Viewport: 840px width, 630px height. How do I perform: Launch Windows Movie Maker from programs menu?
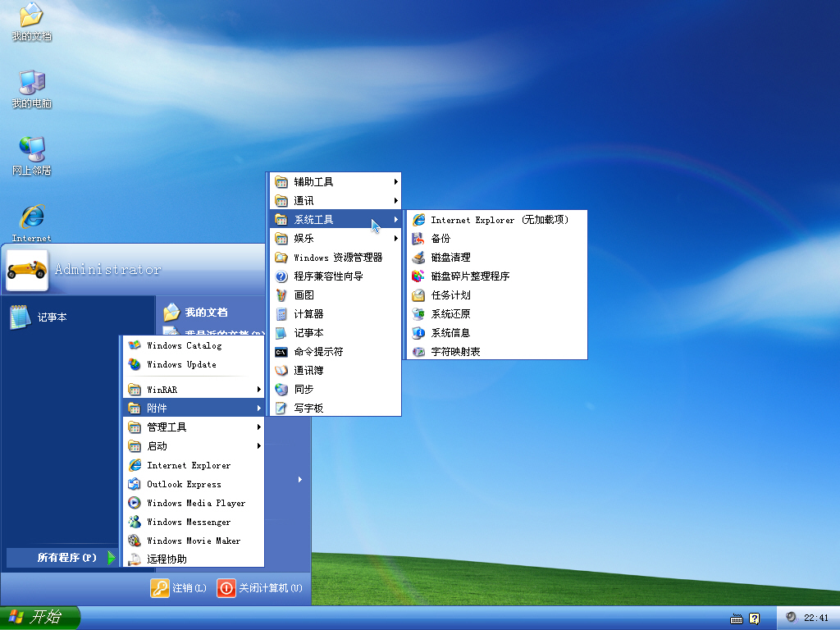(194, 541)
